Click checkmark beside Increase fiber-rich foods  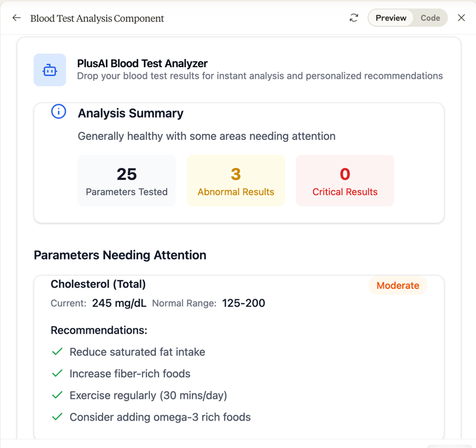coord(57,373)
